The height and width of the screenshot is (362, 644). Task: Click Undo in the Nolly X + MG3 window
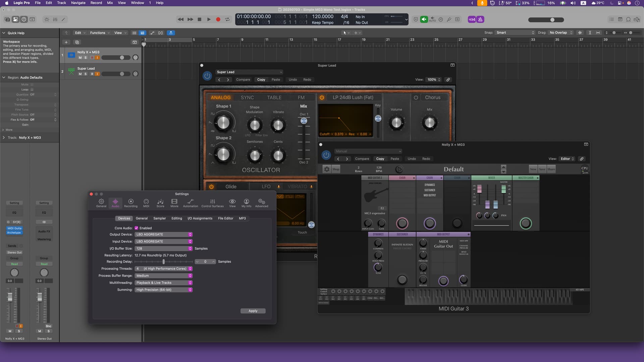pyautogui.click(x=412, y=159)
